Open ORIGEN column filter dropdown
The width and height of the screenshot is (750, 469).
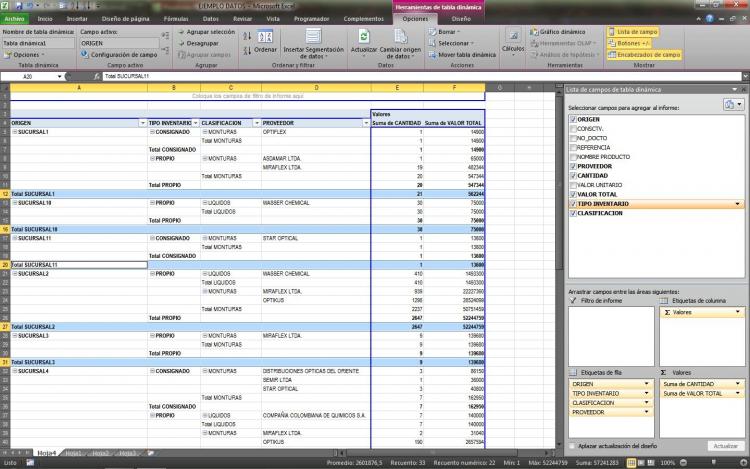[x=142, y=123]
